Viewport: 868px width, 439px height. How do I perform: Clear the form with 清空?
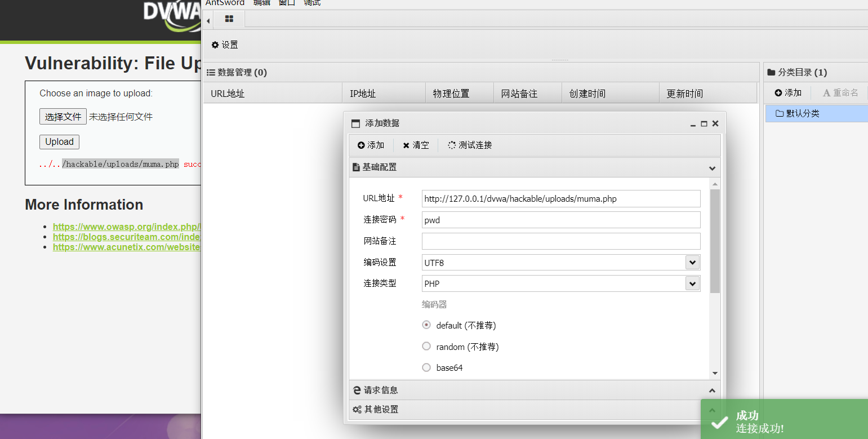[x=416, y=145]
